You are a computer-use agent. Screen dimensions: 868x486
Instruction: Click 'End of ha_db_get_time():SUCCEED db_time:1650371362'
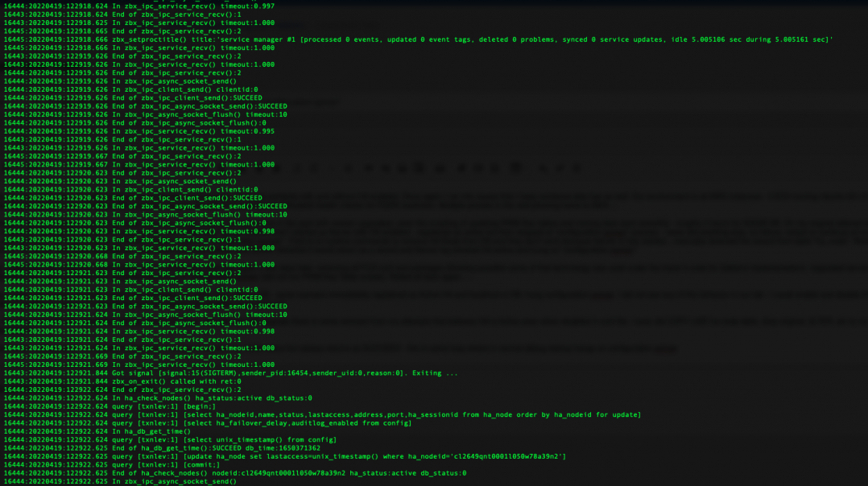coord(162,448)
